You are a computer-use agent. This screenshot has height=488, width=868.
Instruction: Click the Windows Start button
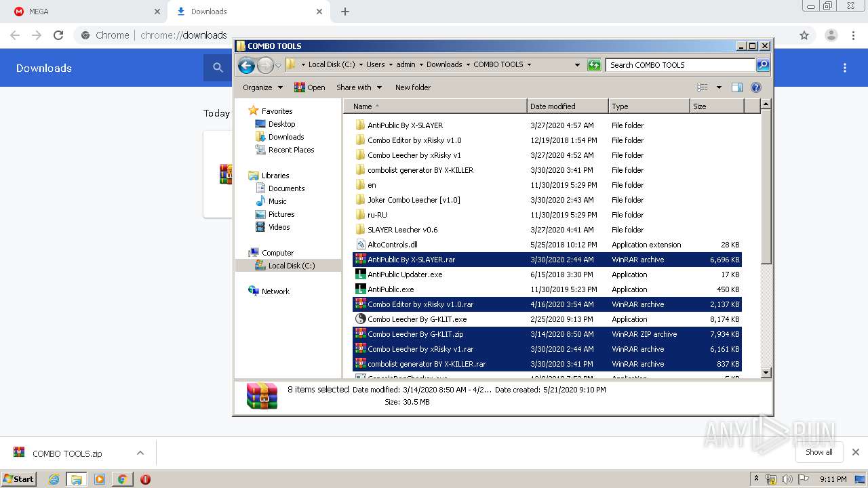pyautogui.click(x=18, y=479)
